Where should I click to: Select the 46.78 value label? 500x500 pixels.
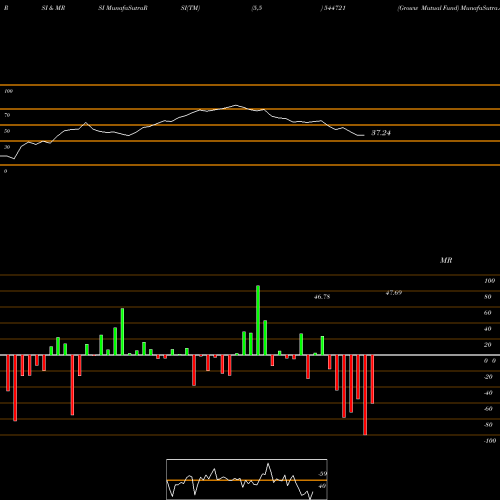coord(322,297)
